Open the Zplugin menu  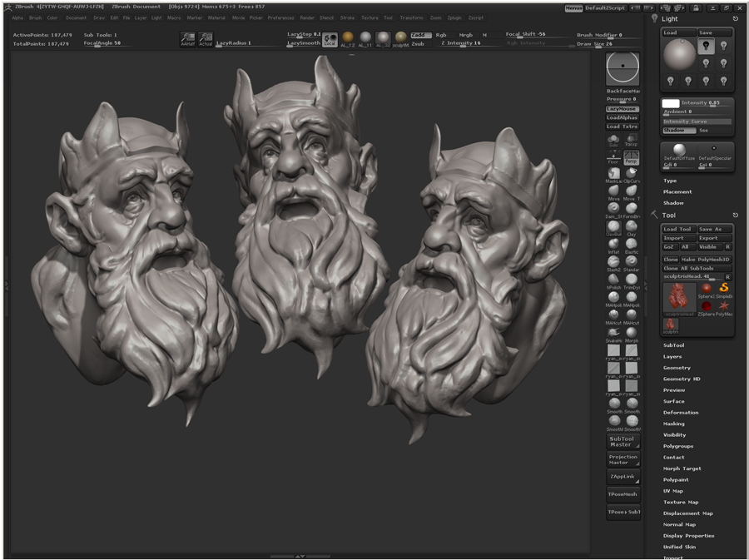click(454, 17)
